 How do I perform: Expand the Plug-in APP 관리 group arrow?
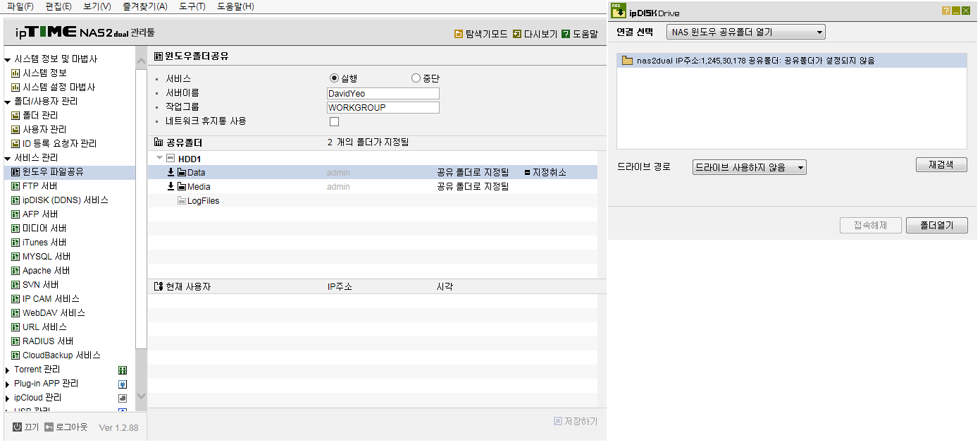tap(8, 384)
